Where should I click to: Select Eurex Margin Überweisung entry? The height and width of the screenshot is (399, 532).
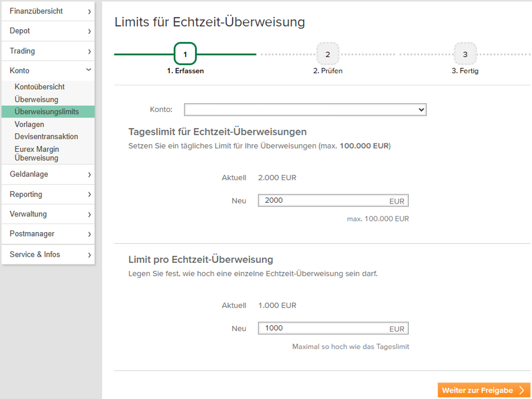37,153
